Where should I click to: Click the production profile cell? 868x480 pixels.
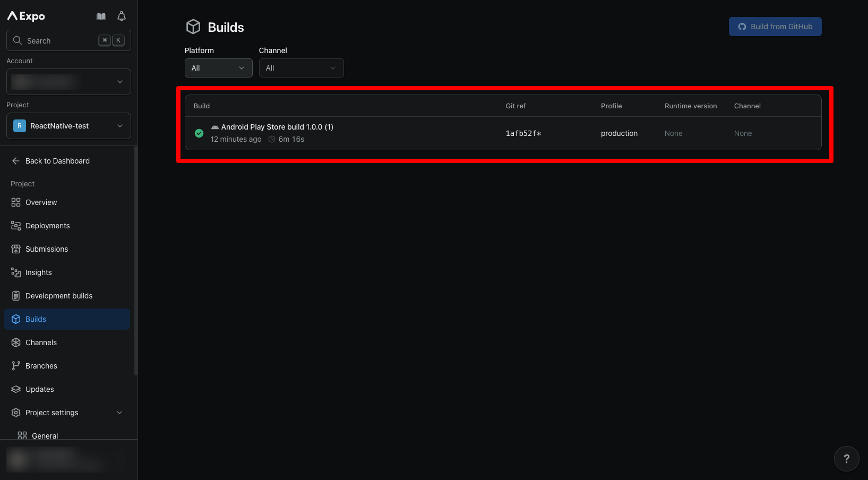click(619, 133)
